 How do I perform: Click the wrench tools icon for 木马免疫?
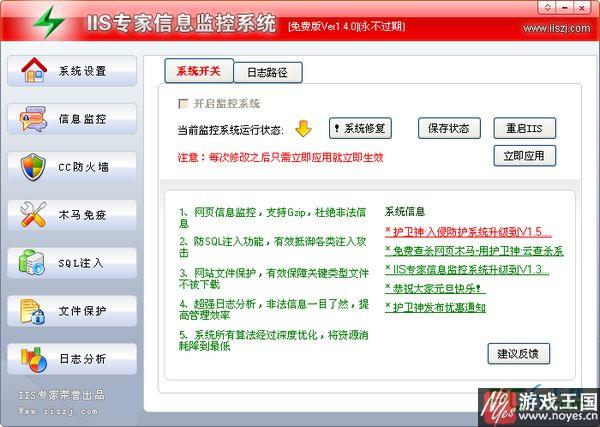(x=33, y=215)
